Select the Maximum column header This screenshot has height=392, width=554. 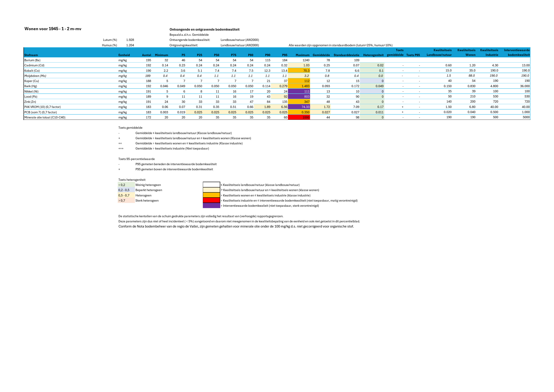(x=302, y=55)
